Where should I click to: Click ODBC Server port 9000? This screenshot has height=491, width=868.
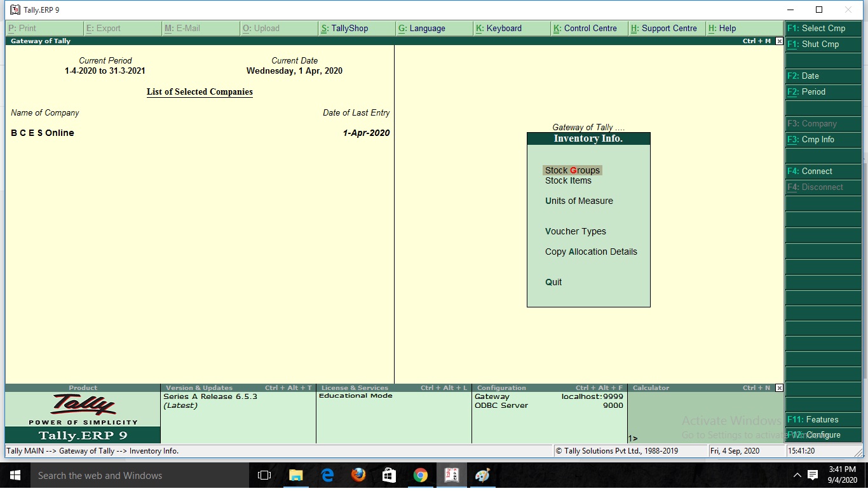[x=549, y=405]
